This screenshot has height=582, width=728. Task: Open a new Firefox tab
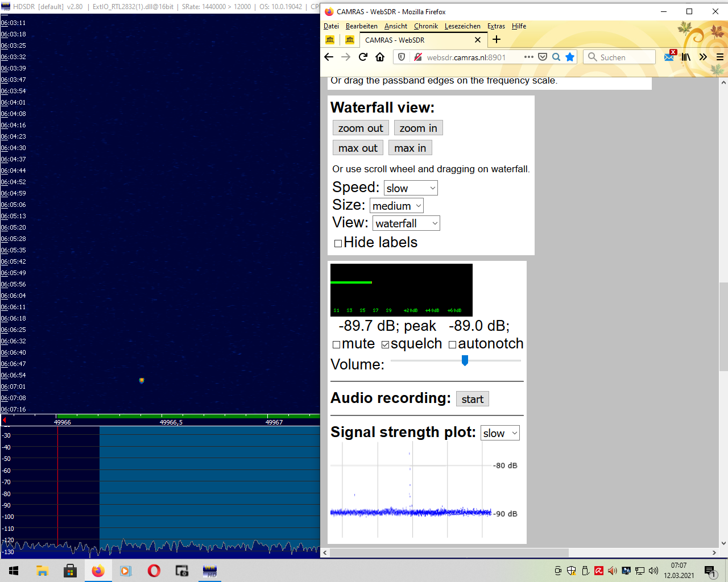pos(497,39)
